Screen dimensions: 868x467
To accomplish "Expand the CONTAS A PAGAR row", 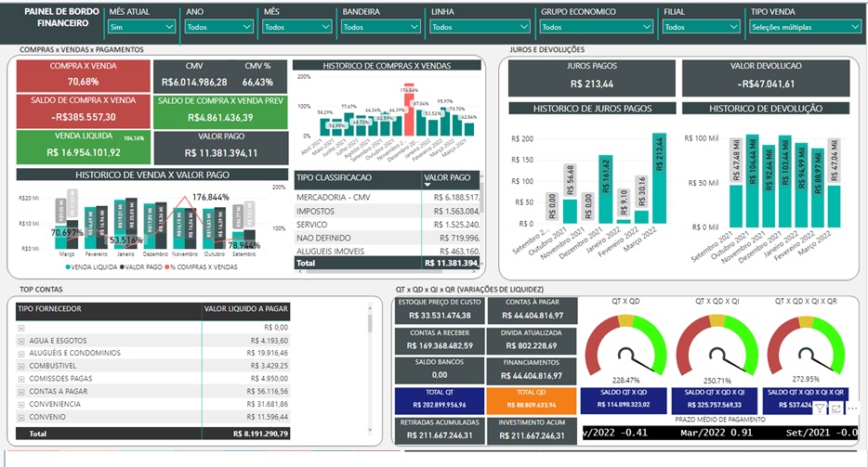I will (x=21, y=392).
